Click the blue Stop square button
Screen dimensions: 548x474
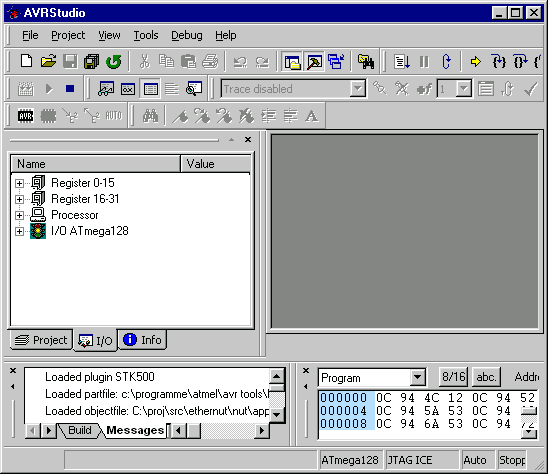70,89
